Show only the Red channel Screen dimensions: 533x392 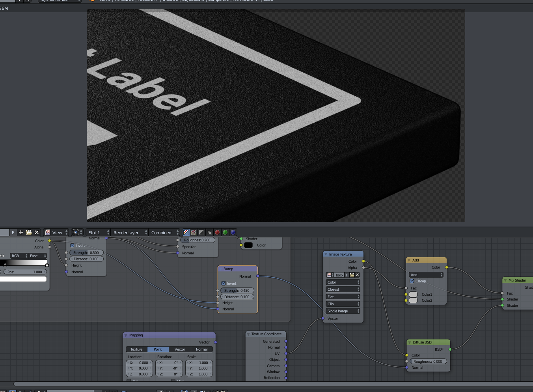click(217, 232)
